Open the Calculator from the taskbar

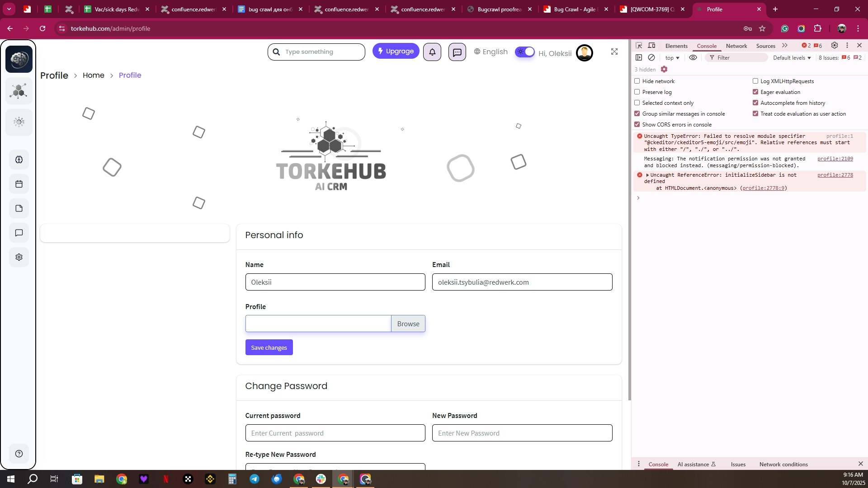click(232, 479)
